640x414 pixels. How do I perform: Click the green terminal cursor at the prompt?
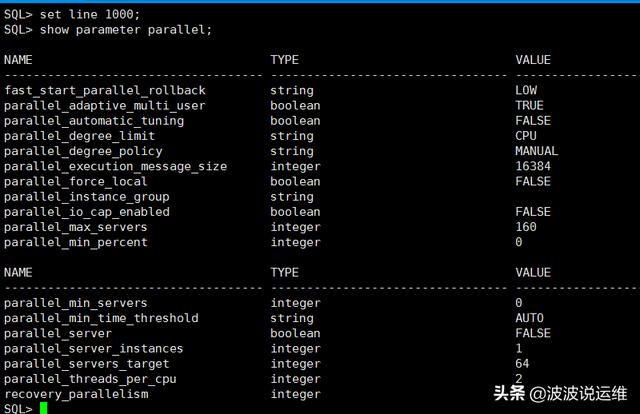coord(44,409)
